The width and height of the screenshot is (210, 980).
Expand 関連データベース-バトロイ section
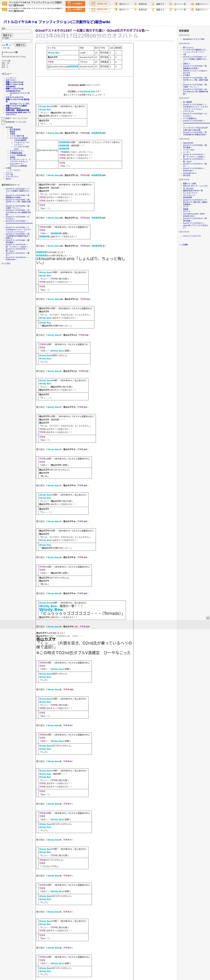coord(3,119)
